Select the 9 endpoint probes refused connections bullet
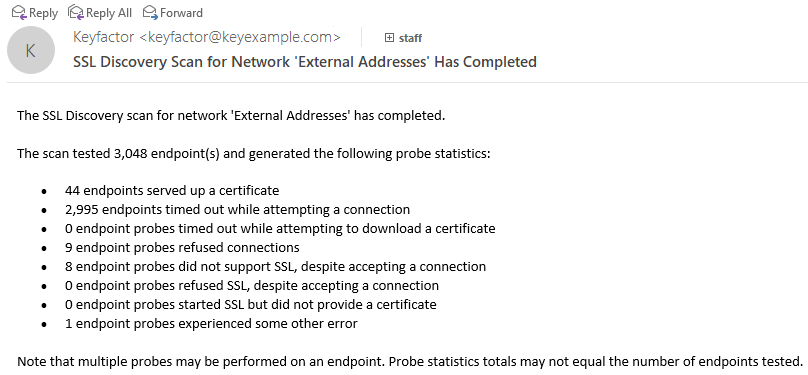The height and width of the screenshot is (375, 808). 182,248
